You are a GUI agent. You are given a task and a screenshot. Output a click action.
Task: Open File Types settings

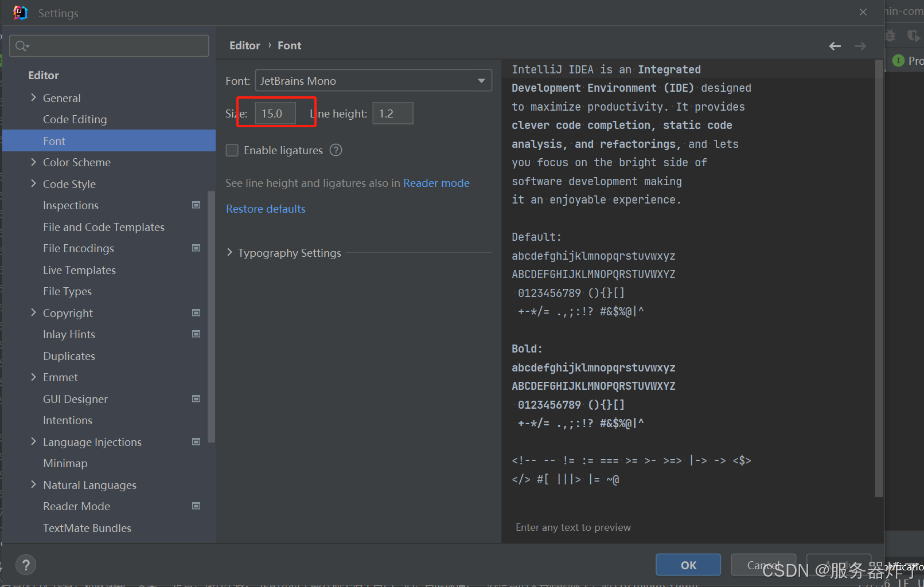click(67, 291)
